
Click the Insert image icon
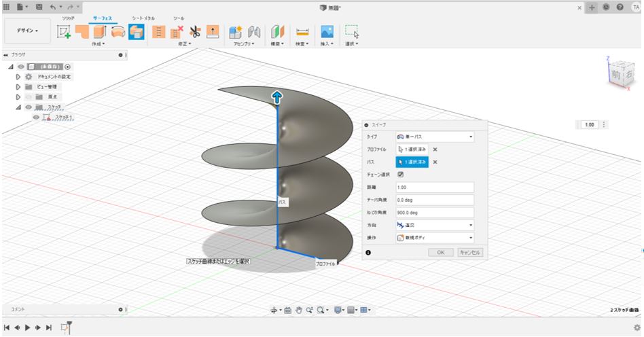[x=327, y=32]
